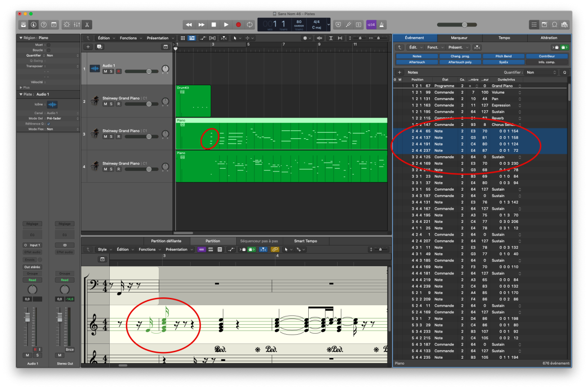Screen dimensions: 588x389
Task: Switch to the Marqueur tab
Action: 459,38
